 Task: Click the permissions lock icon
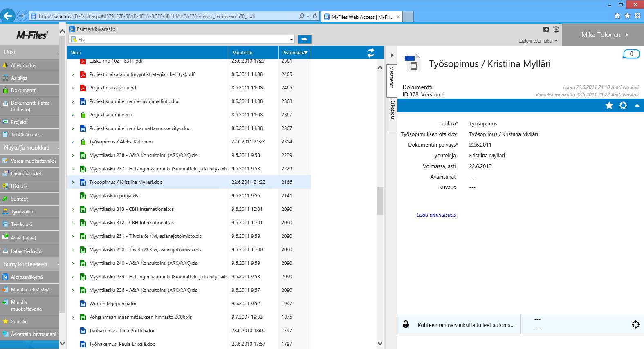(x=406, y=324)
